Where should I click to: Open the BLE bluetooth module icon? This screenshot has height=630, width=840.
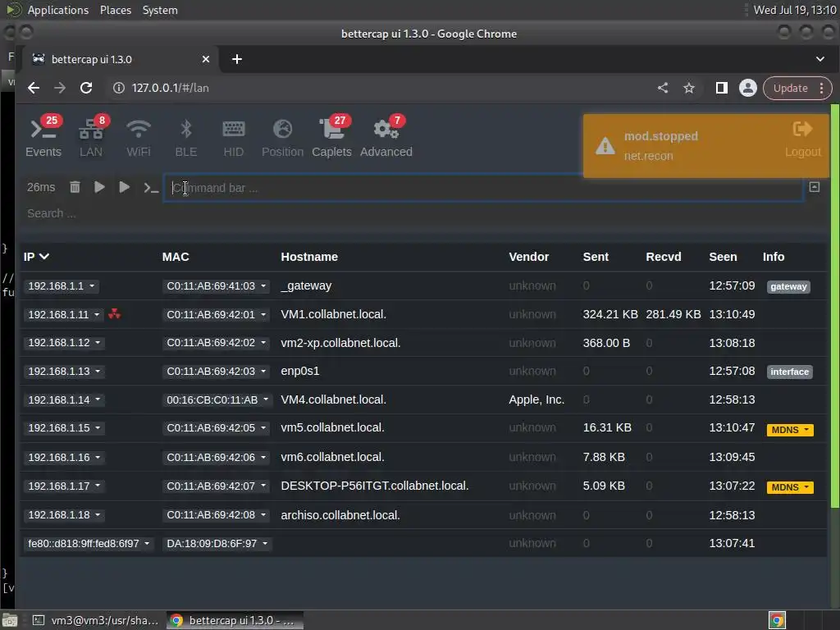click(x=185, y=129)
